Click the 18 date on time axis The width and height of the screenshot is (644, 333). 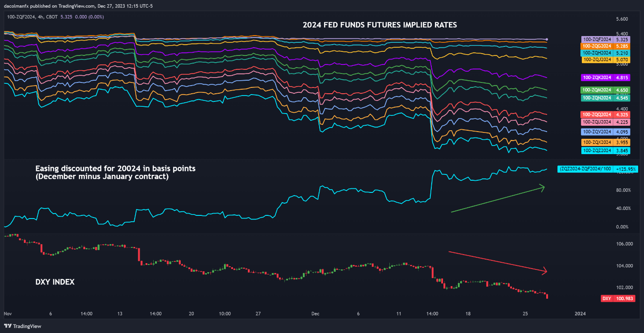(x=468, y=313)
